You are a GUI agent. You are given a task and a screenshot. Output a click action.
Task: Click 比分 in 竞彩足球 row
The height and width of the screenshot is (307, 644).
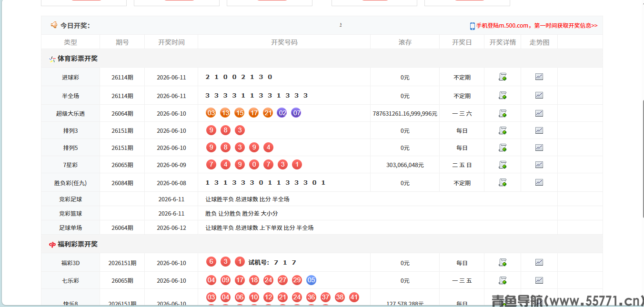(265, 199)
